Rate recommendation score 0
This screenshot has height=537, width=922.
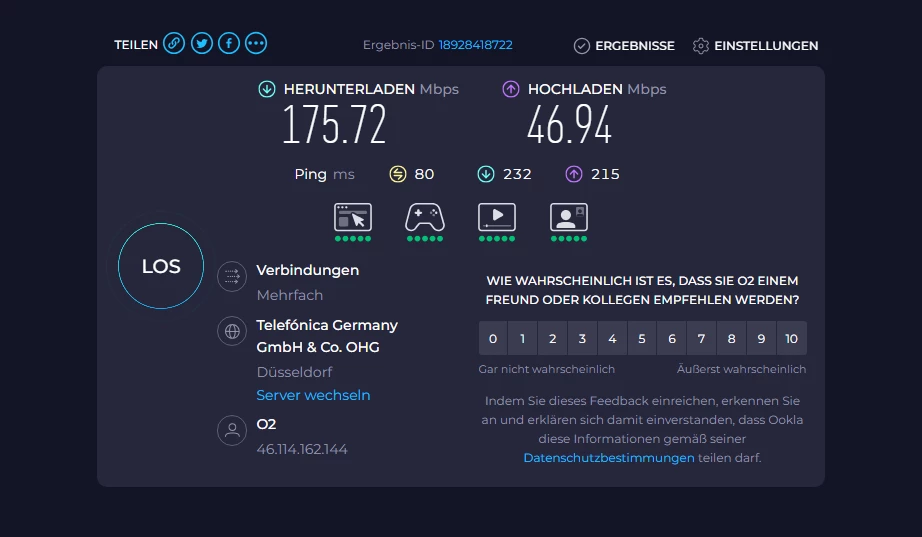pos(493,338)
